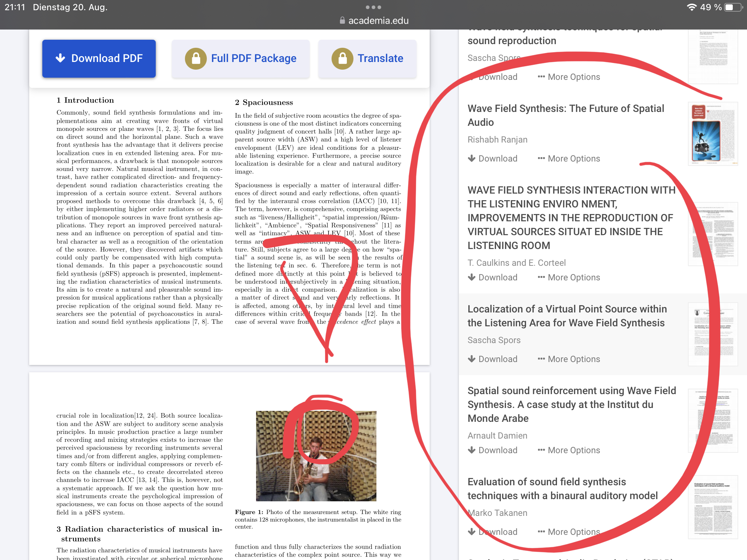Image resolution: width=747 pixels, height=560 pixels.
Task: Click authors T. Caulkins and E. Corteel
Action: coord(516,263)
